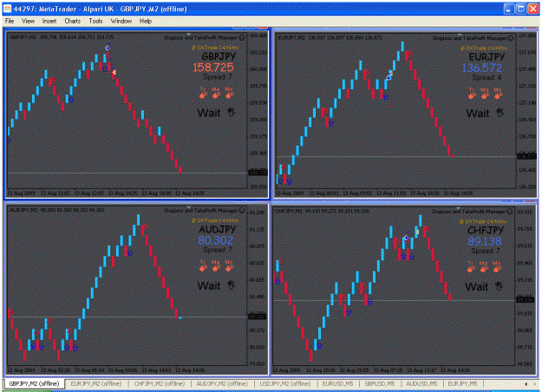
Task: Click the DXTrade C4 Nitro label on EURJPY
Action: point(486,49)
